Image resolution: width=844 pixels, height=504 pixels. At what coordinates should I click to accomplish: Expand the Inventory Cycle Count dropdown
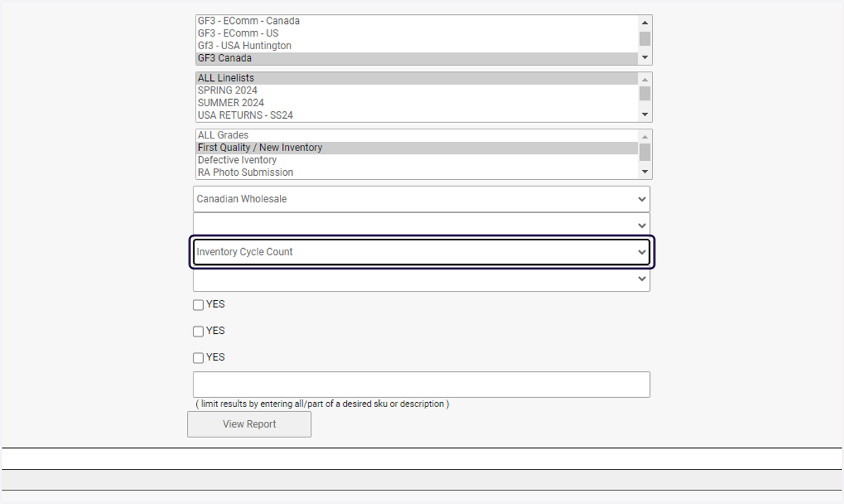pos(421,252)
